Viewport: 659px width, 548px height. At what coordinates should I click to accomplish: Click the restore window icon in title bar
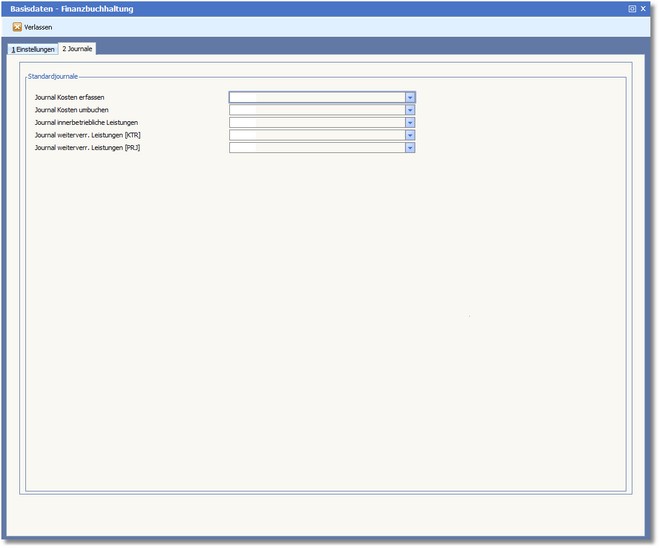pyautogui.click(x=632, y=8)
